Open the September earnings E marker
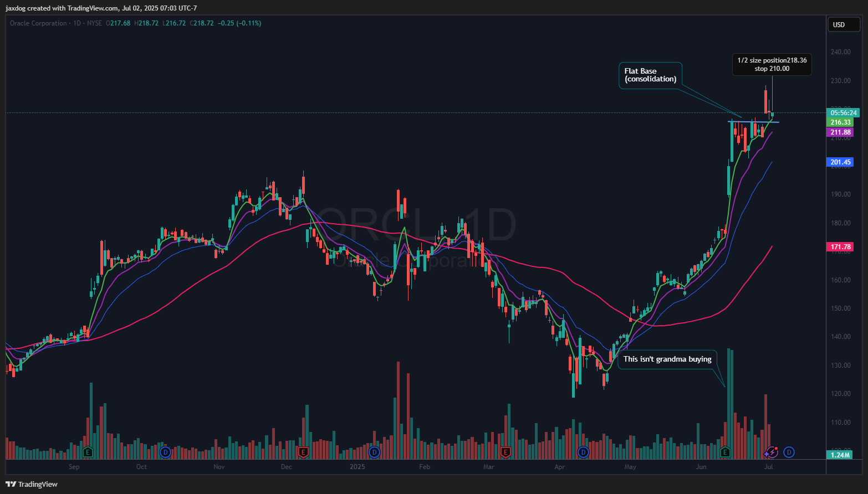Screen dimensions: 868x494 tap(87, 452)
